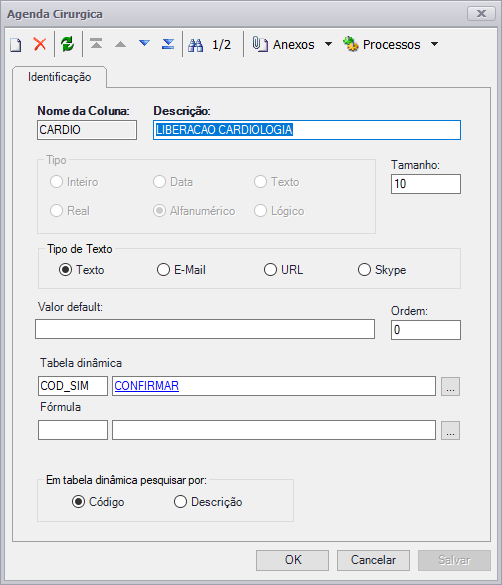Click the Tabela dinâmica browse ellipsis button
Viewport: 502px width, 585px height.
(450, 386)
